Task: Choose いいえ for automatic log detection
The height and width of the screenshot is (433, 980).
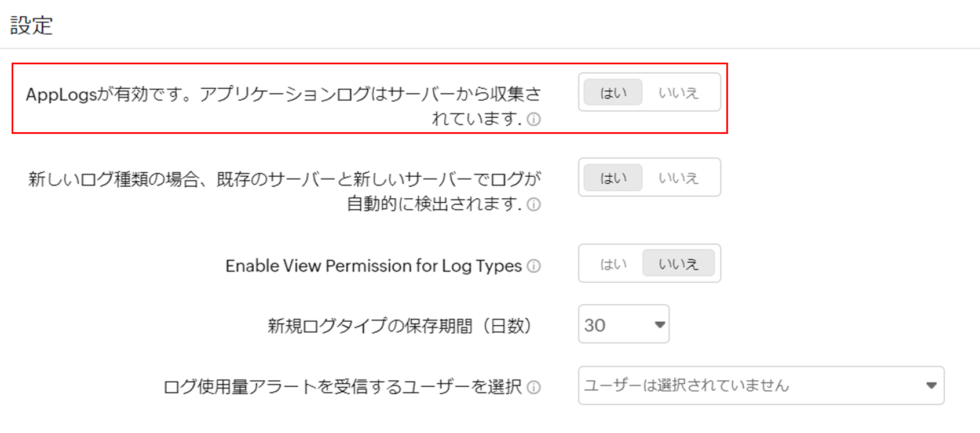Action: [678, 178]
